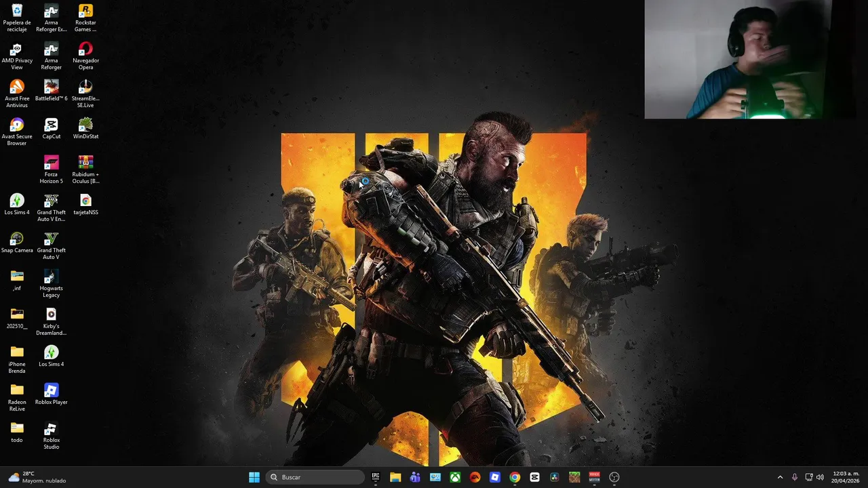This screenshot has width=868, height=488.
Task: Open Epic Games Launcher from taskbar
Action: pos(376,477)
